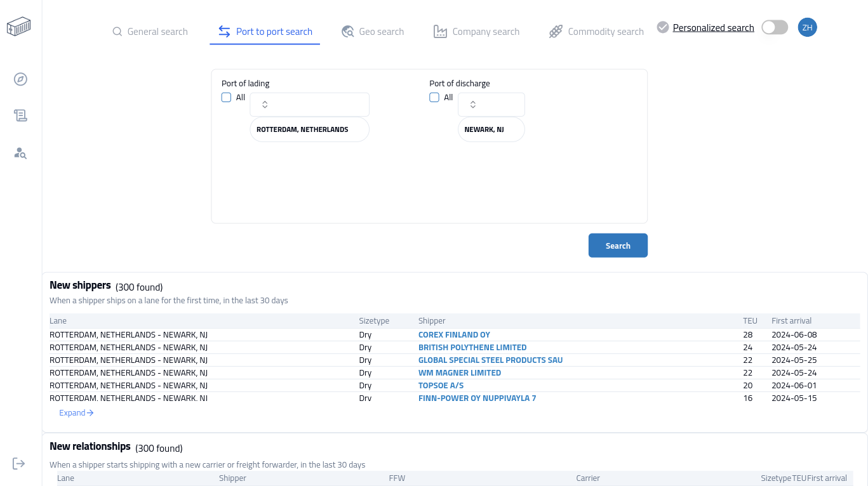
Task: Click the NEWARK, NJ selected port chip
Action: pyautogui.click(x=491, y=129)
